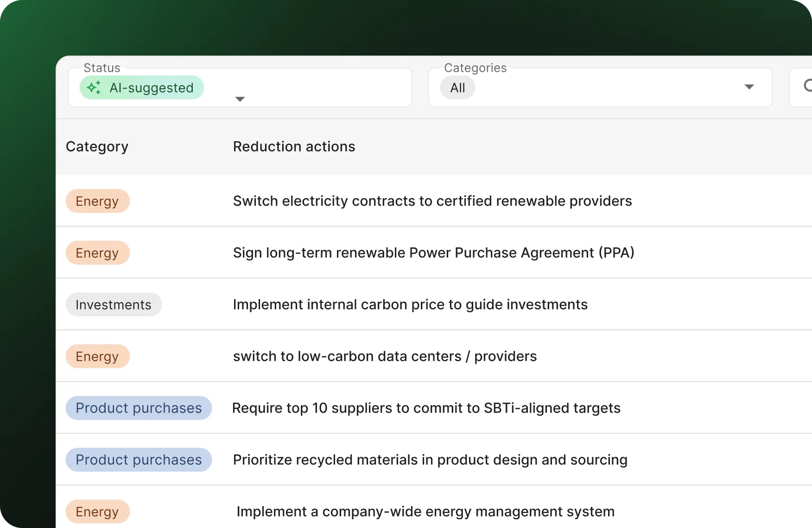Open the renewable providers electricity contract action
Viewport: 812px width, 528px height.
432,201
